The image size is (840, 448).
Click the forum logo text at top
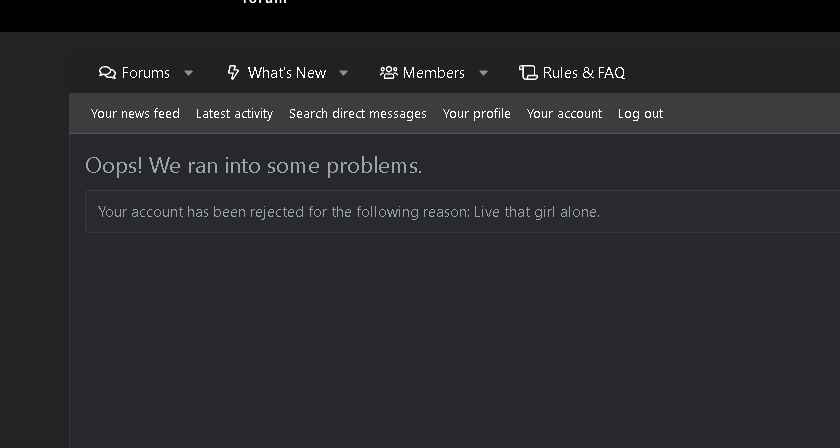[x=265, y=3]
